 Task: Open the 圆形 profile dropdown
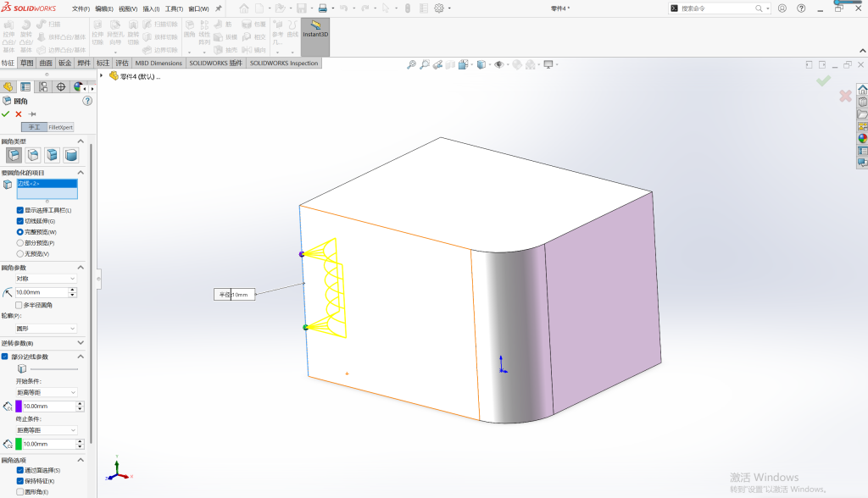(46, 329)
